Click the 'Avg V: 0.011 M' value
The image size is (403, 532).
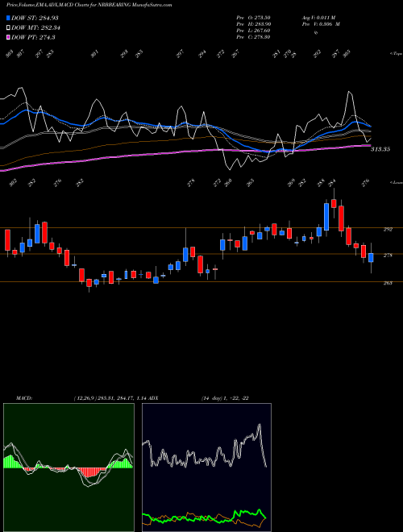click(x=318, y=18)
